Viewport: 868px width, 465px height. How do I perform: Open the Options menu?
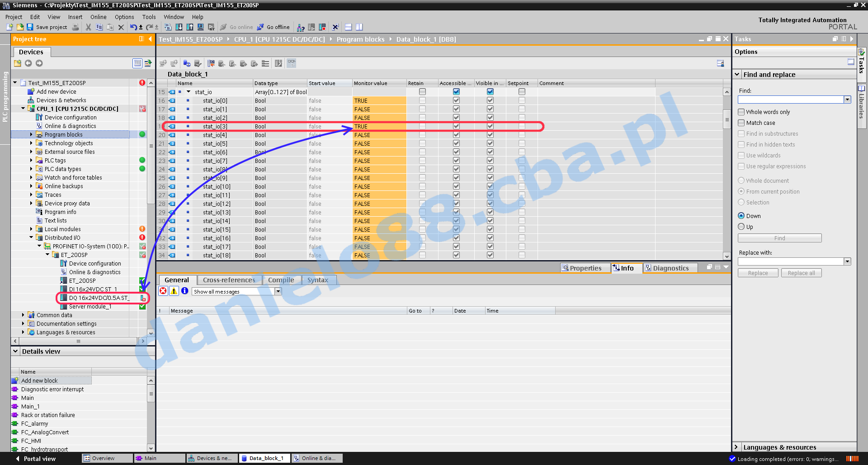pos(124,17)
